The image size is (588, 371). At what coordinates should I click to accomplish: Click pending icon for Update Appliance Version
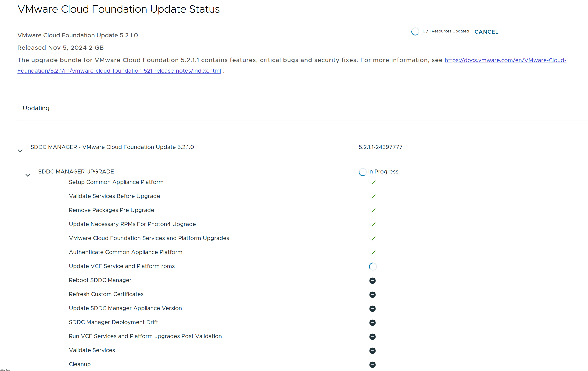coord(372,309)
